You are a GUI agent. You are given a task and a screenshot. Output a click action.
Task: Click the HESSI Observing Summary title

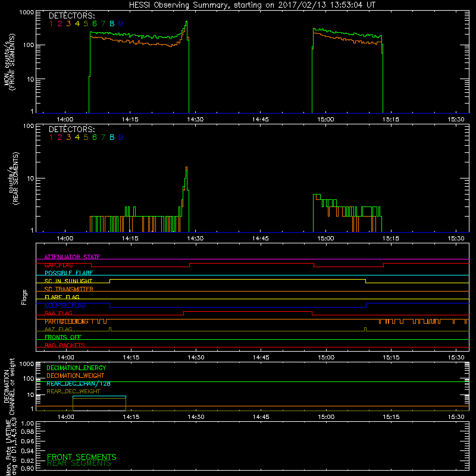pos(252,5)
